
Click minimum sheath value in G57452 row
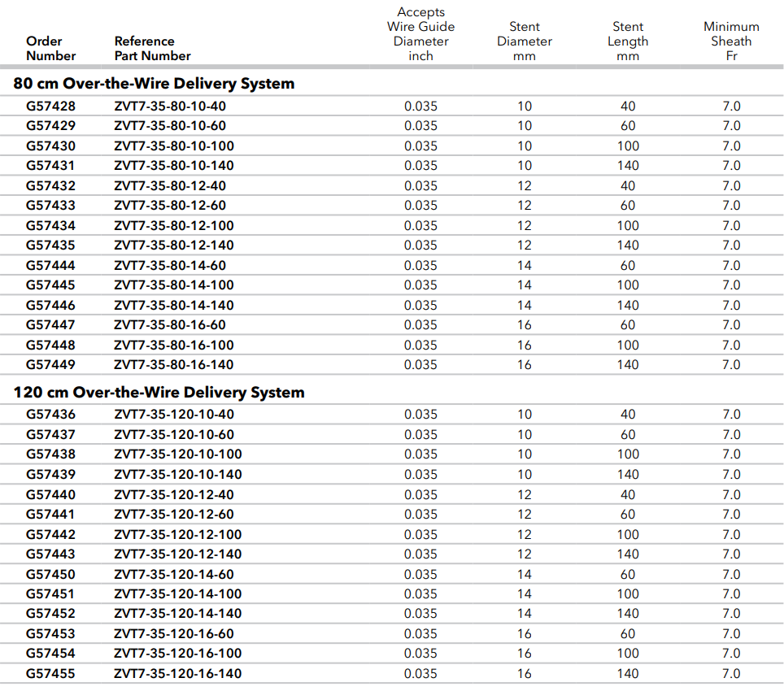click(731, 614)
